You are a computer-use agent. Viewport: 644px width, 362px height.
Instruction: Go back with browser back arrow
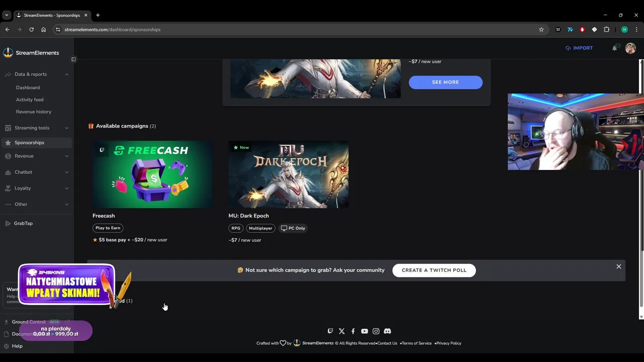(x=7, y=30)
